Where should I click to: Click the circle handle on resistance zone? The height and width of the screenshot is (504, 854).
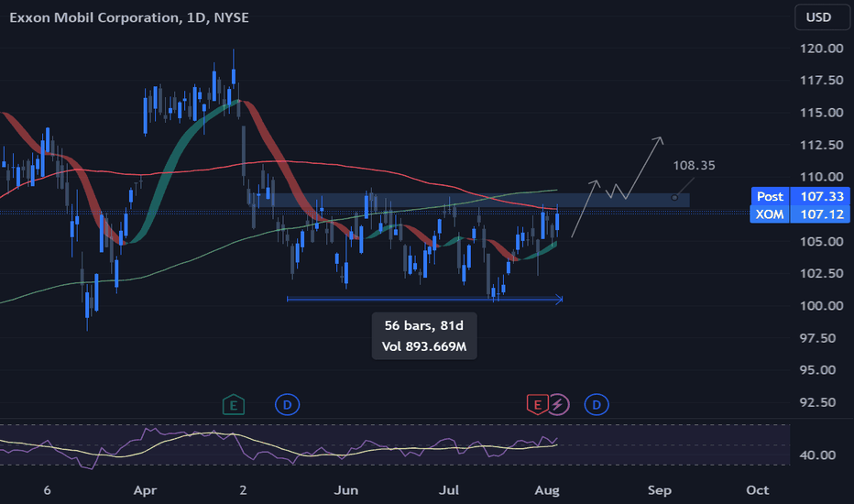(674, 198)
